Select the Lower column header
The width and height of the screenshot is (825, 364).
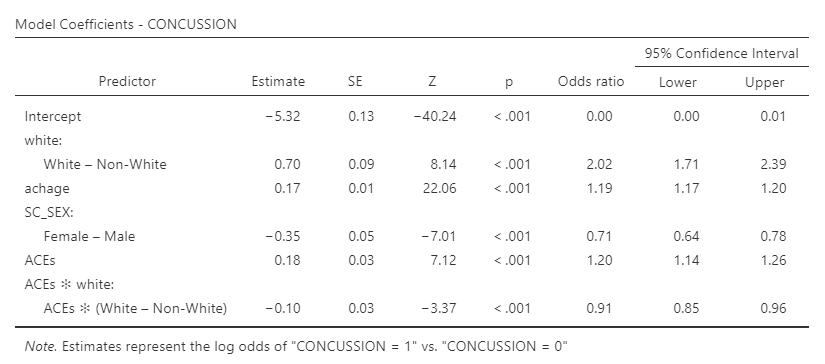678,83
